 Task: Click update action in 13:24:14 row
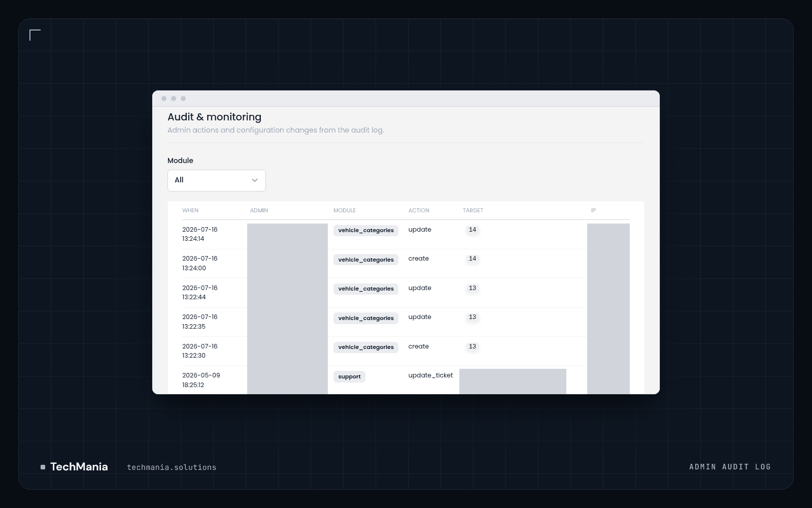pos(420,230)
